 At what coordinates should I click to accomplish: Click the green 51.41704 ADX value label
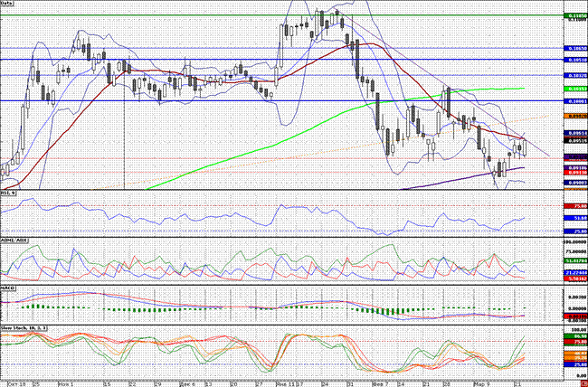(x=575, y=260)
